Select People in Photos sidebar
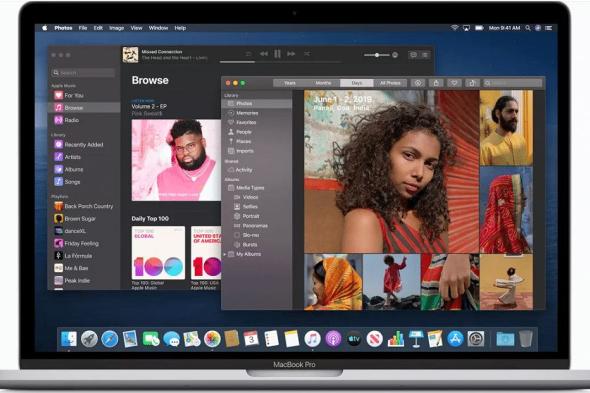The height and width of the screenshot is (393, 590). (257, 132)
